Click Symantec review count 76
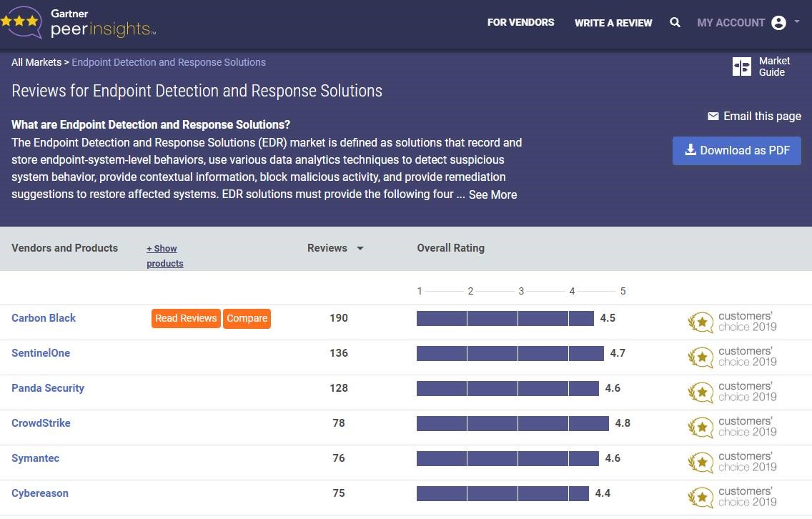Screen dimensions: 812x519 [x=339, y=458]
